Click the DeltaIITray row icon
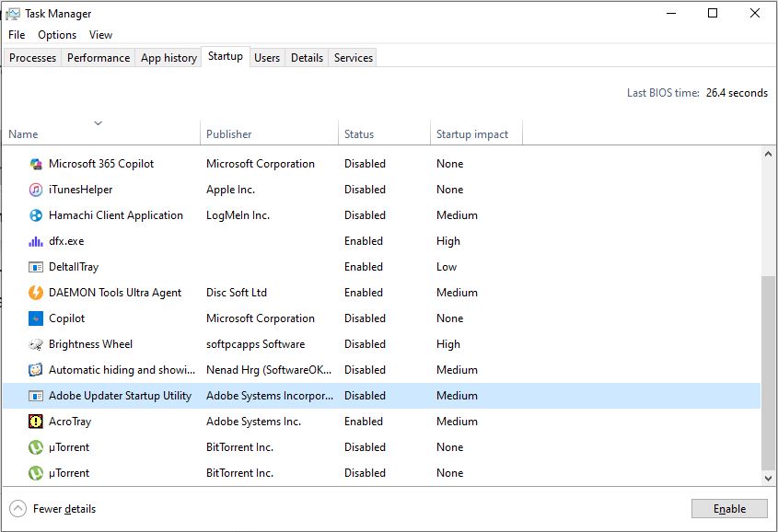 (x=36, y=267)
